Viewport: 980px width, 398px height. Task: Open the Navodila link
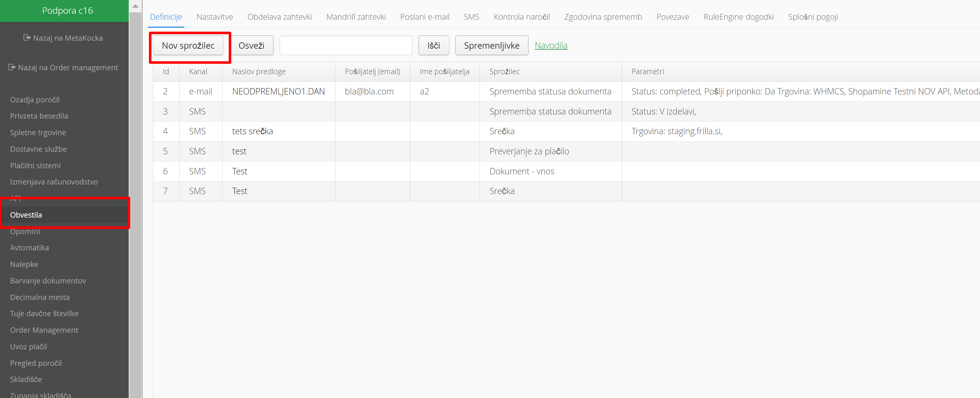[x=551, y=45]
